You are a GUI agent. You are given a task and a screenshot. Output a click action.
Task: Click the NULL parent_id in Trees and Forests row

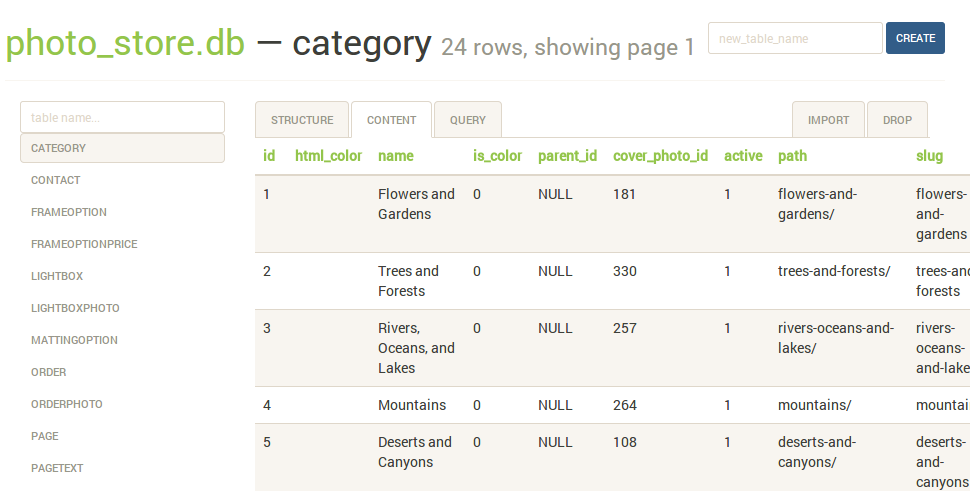click(x=555, y=271)
